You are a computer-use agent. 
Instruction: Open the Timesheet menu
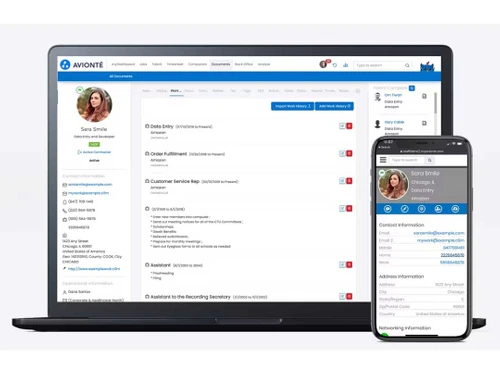point(175,64)
